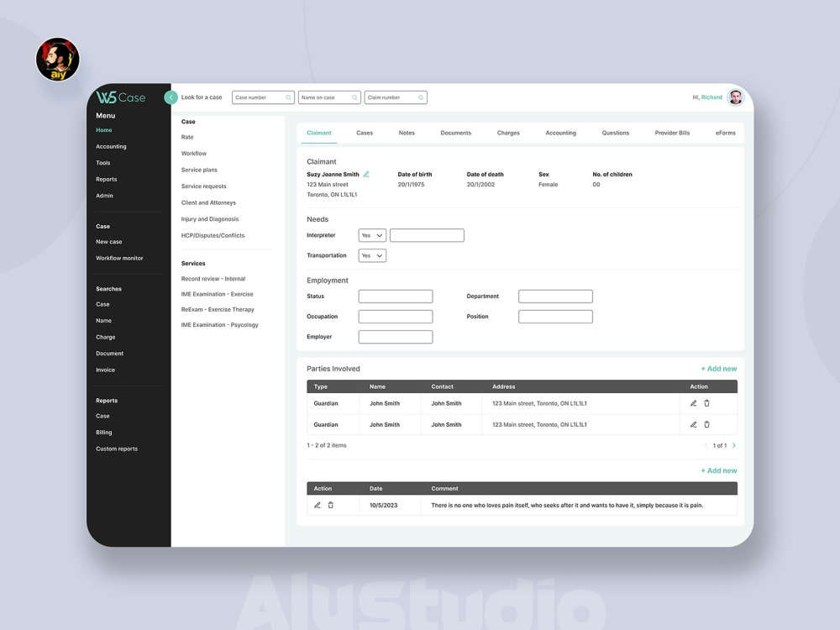Open Service plans in the Case submenu
Image resolution: width=840 pixels, height=630 pixels.
pos(199,170)
